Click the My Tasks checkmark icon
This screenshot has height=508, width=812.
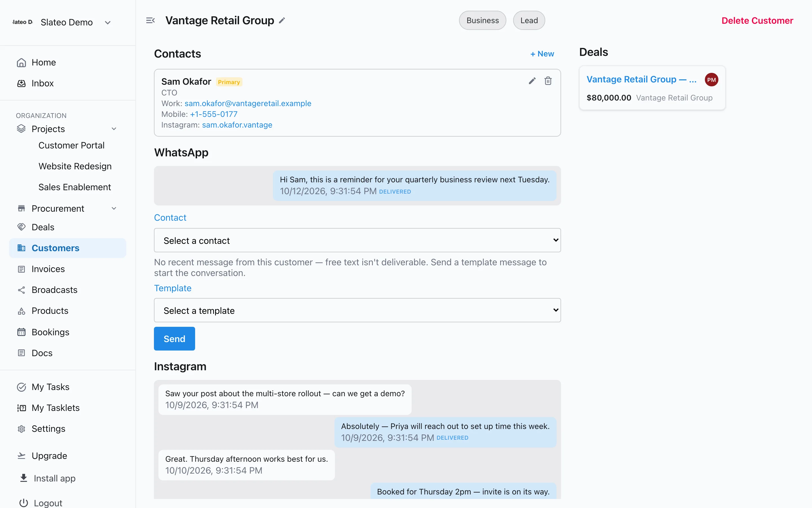(21, 387)
